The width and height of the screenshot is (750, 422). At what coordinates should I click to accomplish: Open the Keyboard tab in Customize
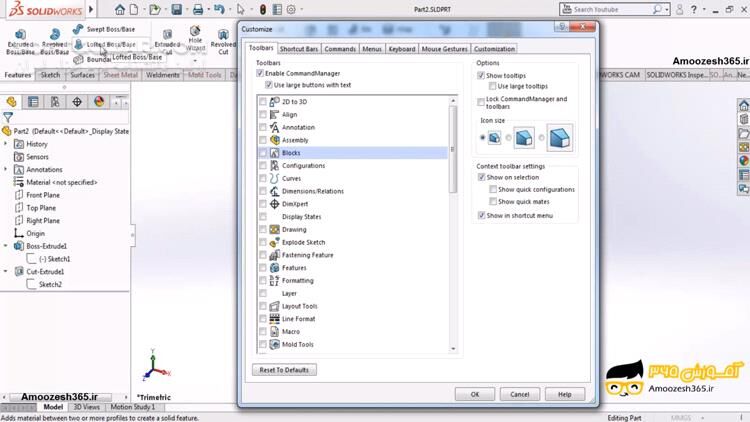click(x=402, y=48)
